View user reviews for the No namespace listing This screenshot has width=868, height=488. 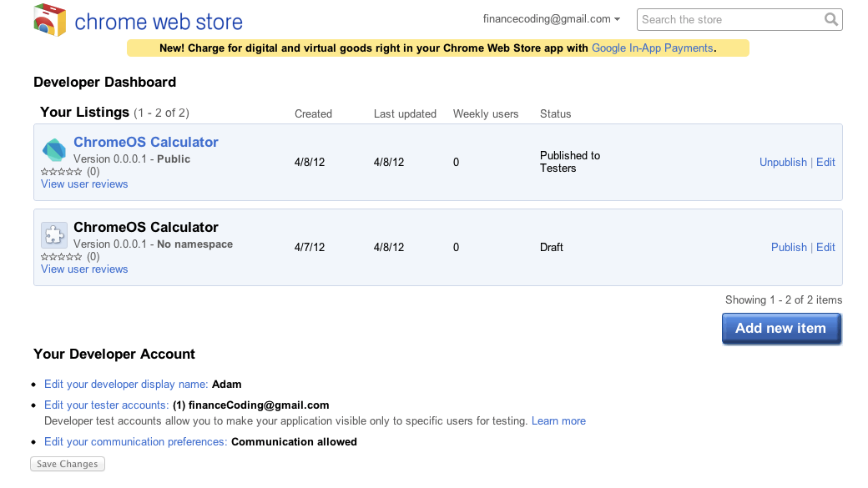pos(84,269)
